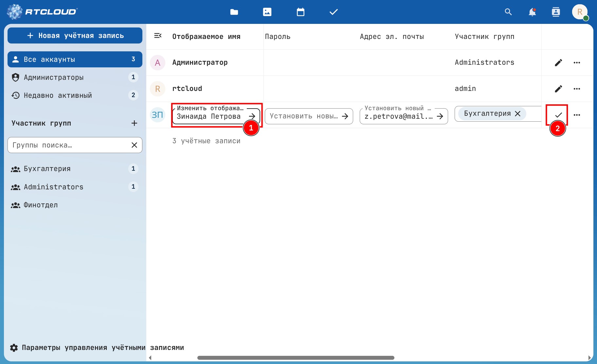Open the Files folder icon in top bar
597x364 pixels.
234,12
